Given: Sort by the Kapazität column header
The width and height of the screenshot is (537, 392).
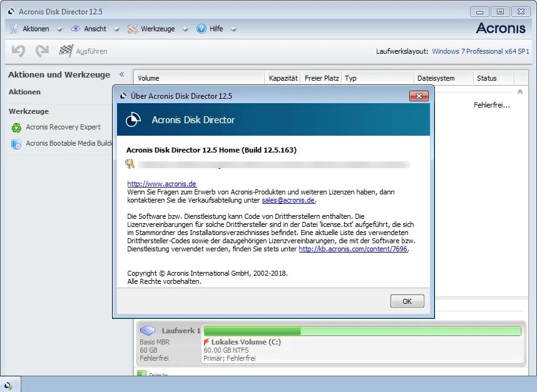Looking at the screenshot, I should pos(283,78).
